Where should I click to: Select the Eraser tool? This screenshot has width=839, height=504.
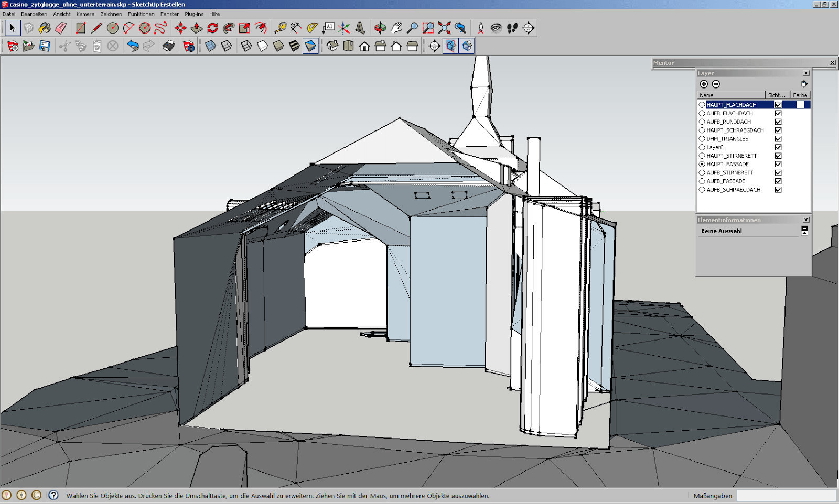click(x=61, y=28)
